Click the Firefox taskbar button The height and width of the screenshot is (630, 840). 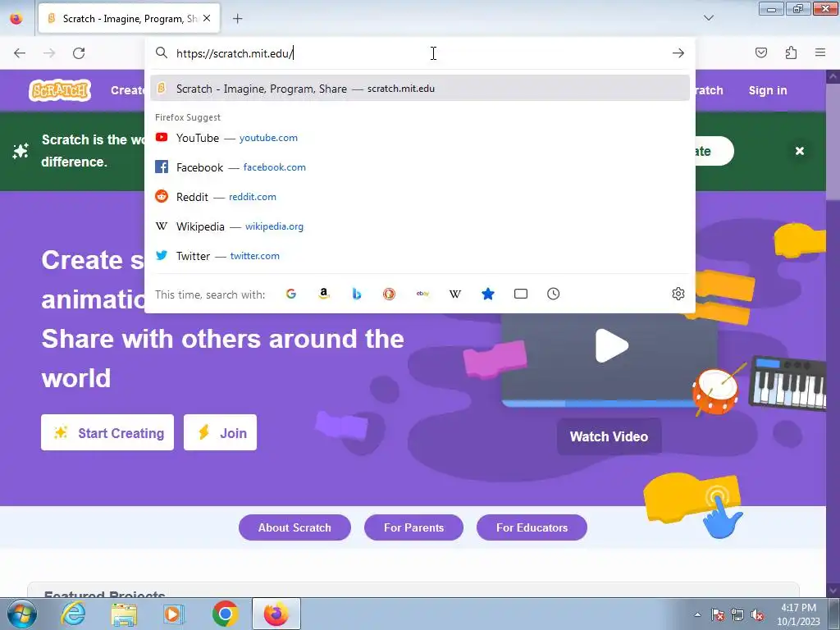coord(276,614)
